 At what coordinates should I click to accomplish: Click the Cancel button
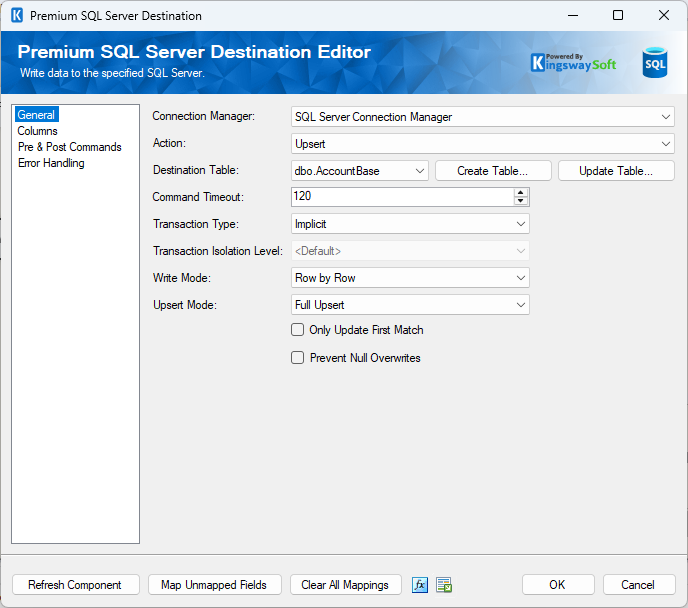click(x=639, y=585)
